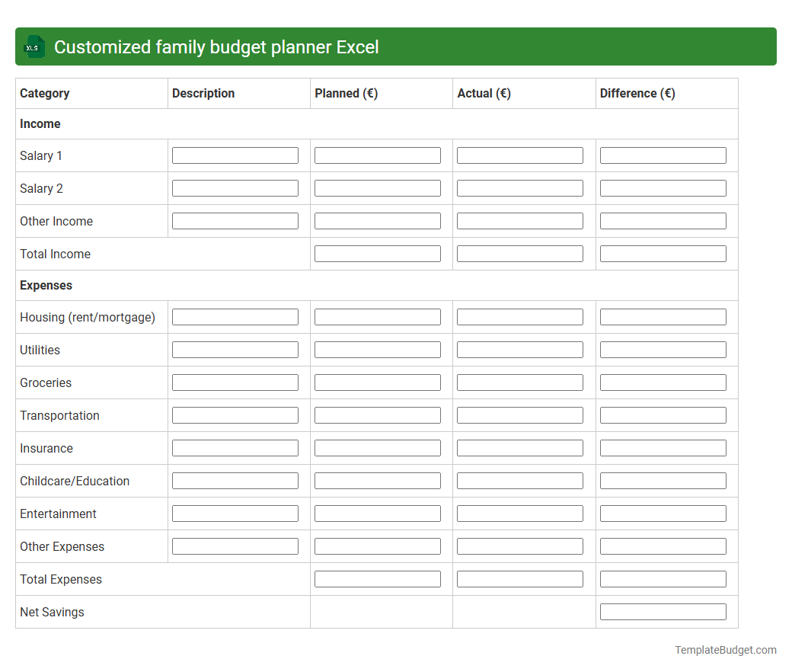This screenshot has width=792, height=672.
Task: Click the Insurance planned amount field
Action: (377, 447)
